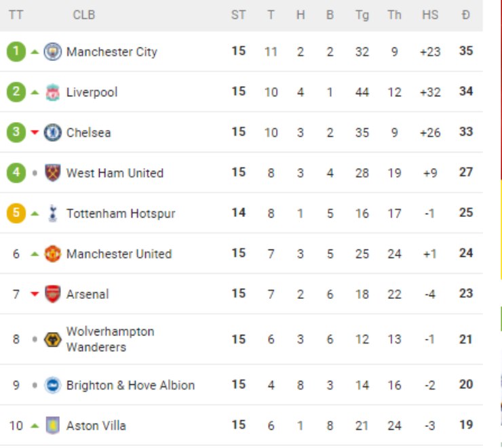Click the Tottenham Hotspur cockerel logo

pyautogui.click(x=52, y=213)
